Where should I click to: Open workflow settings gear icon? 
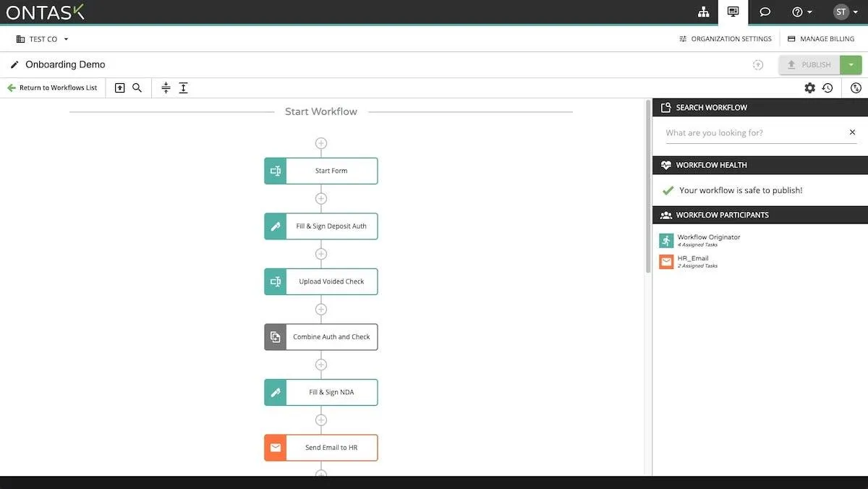pyautogui.click(x=809, y=88)
